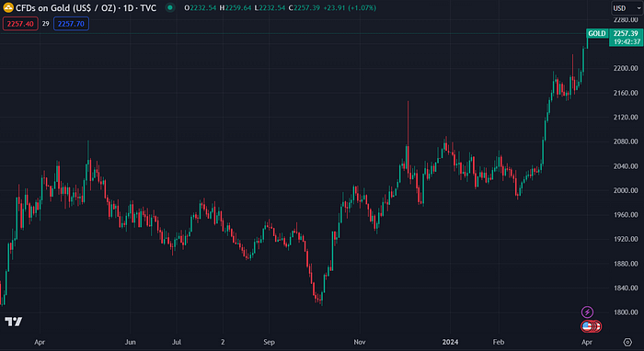Click the 2000.00 price axis label
This screenshot has height=351, width=644.
[x=626, y=191]
